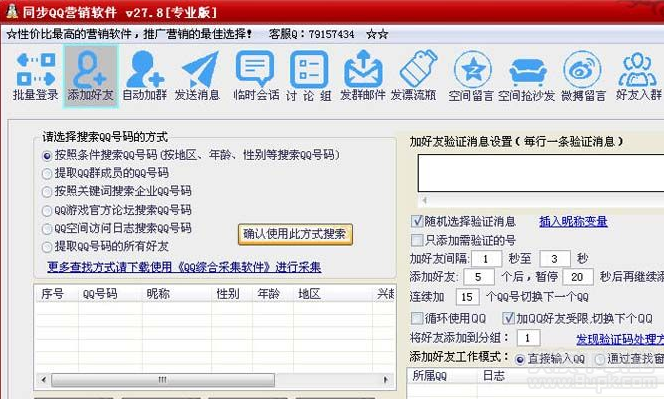Click the interval maximum seconds field showing 3
The height and width of the screenshot is (399, 664).
point(554,258)
